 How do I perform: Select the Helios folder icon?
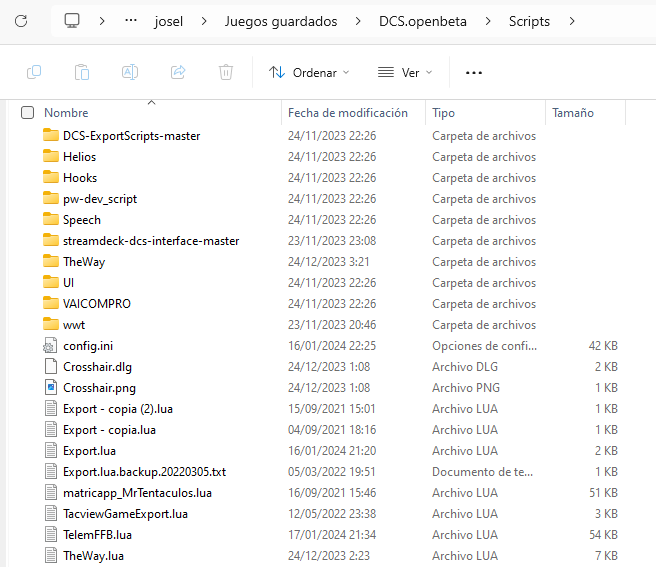point(51,156)
